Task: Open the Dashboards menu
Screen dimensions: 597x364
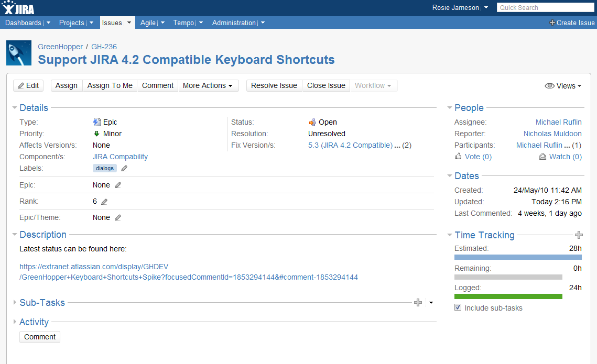Action: [23, 23]
